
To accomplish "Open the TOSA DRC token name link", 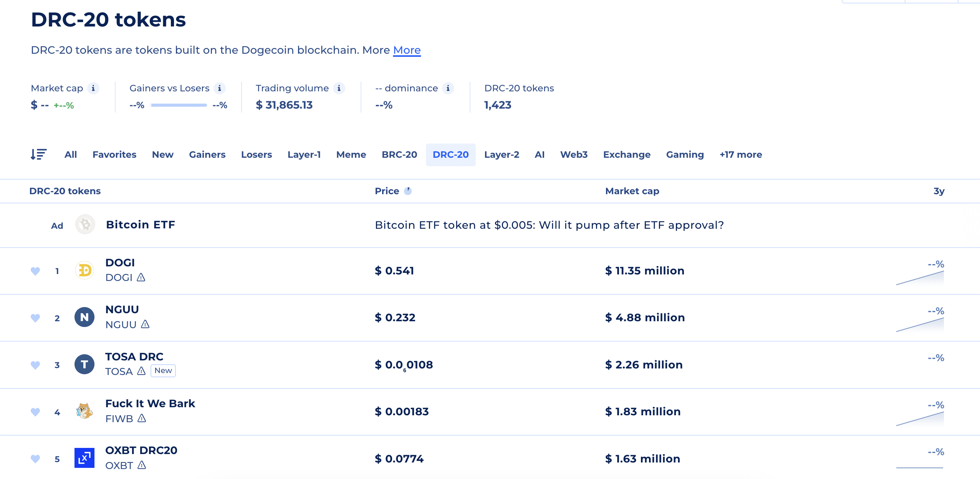I will click(134, 357).
